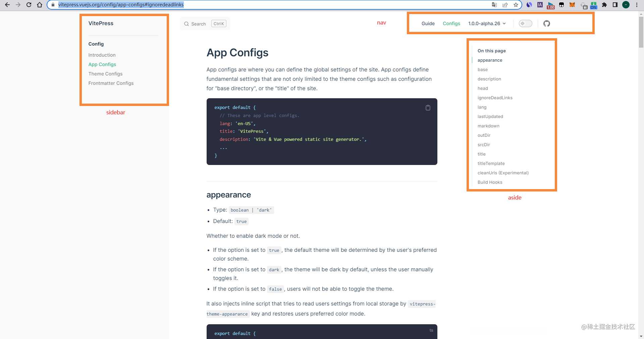Reload the page with the refresh icon
Screen dimensions: 644x339
[x=29, y=5]
